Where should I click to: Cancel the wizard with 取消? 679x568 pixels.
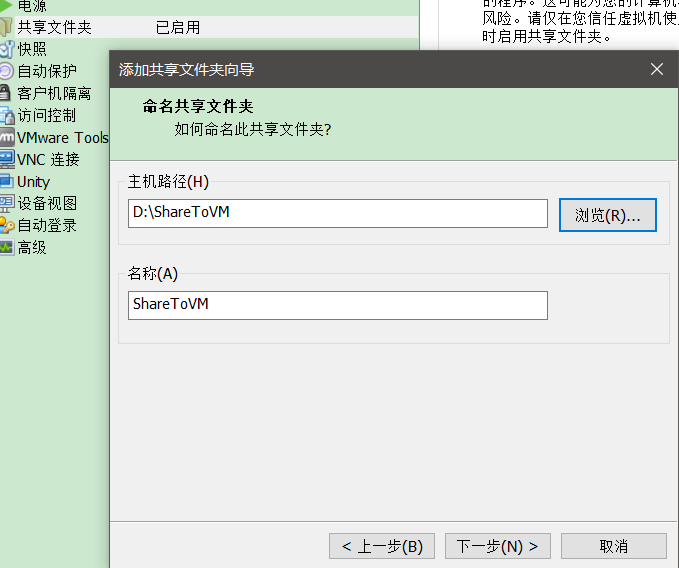tap(614, 546)
